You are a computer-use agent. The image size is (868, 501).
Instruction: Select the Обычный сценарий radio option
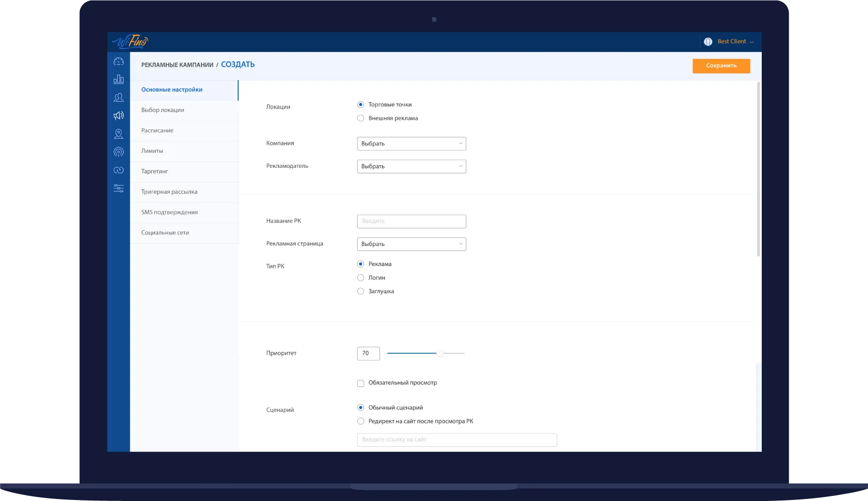[x=360, y=408]
